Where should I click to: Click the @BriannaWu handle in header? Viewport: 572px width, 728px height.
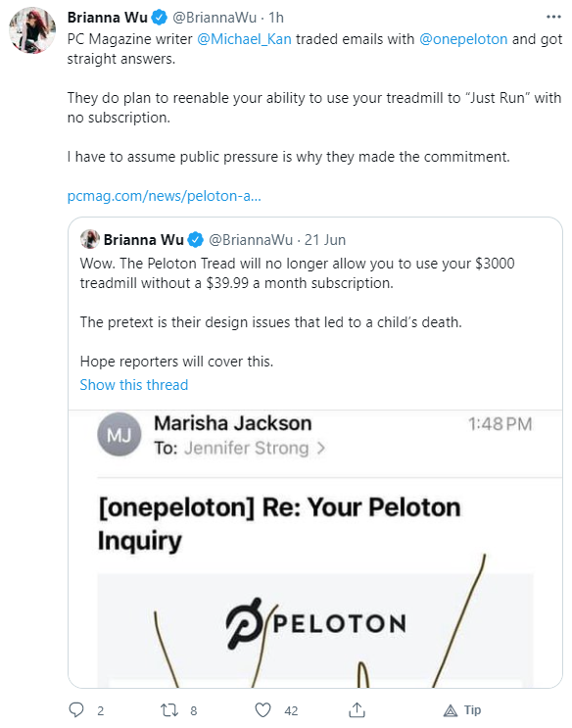coord(214,18)
